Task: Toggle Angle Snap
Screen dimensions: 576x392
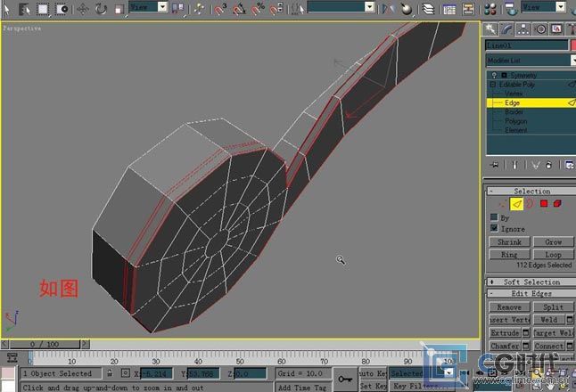Action: (240, 9)
